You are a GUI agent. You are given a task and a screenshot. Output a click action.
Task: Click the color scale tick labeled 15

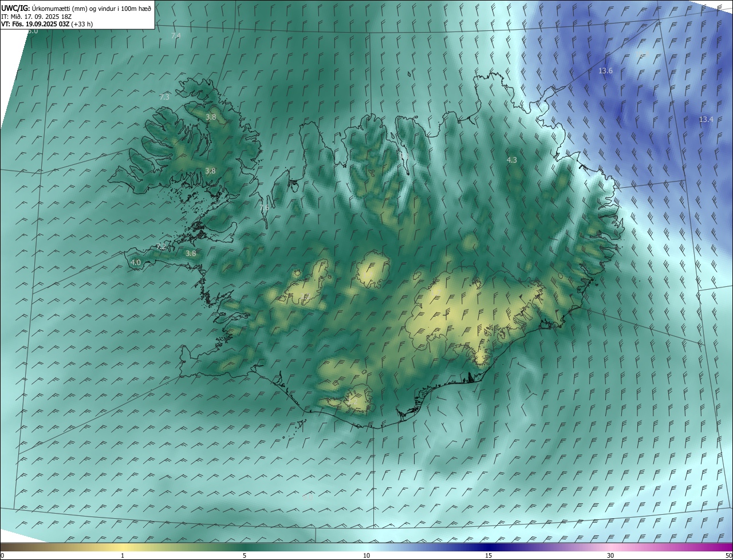pyautogui.click(x=488, y=556)
